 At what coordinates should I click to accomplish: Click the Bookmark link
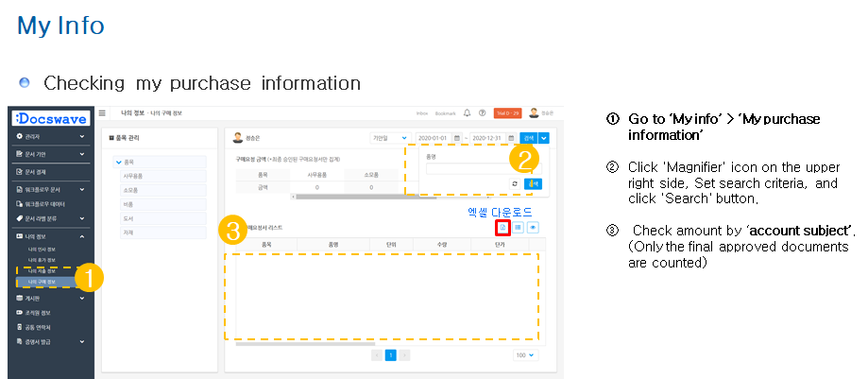pyautogui.click(x=445, y=113)
